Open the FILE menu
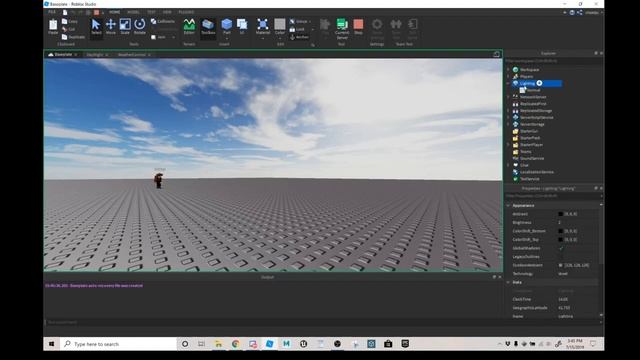Image resolution: width=640 pixels, height=360 pixels. coord(52,12)
